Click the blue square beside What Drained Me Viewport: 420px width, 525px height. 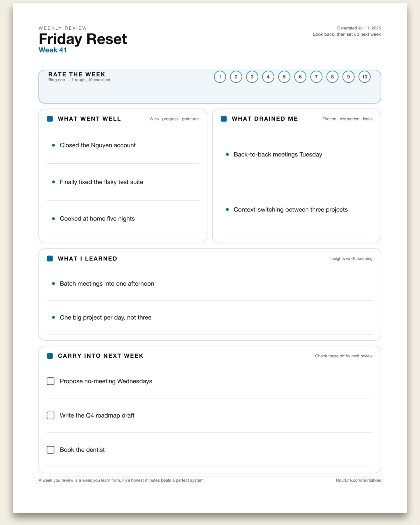click(x=224, y=119)
